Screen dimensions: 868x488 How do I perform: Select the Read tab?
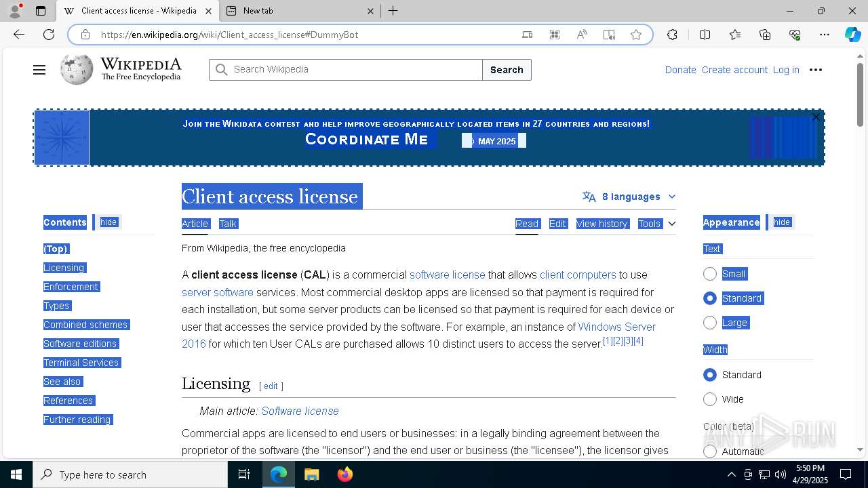click(527, 224)
